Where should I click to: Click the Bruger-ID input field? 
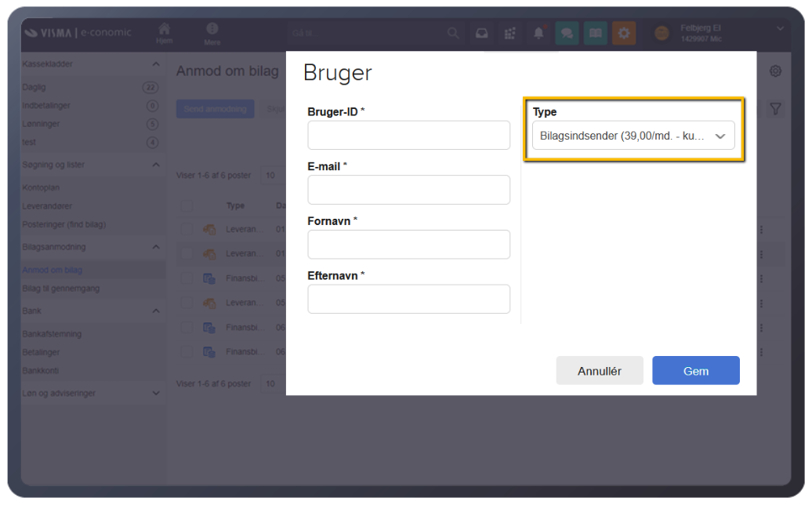(408, 135)
